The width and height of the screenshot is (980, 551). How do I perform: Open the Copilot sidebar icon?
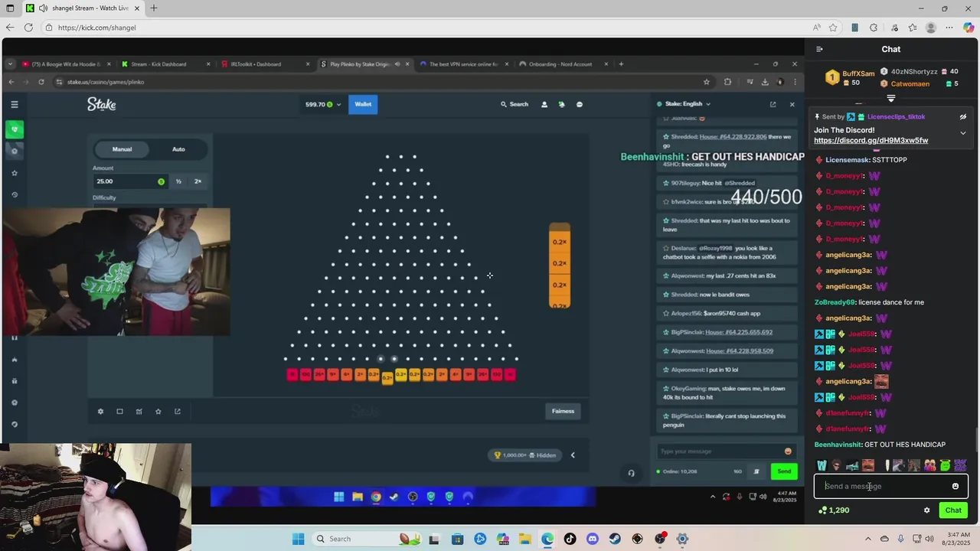click(x=969, y=28)
